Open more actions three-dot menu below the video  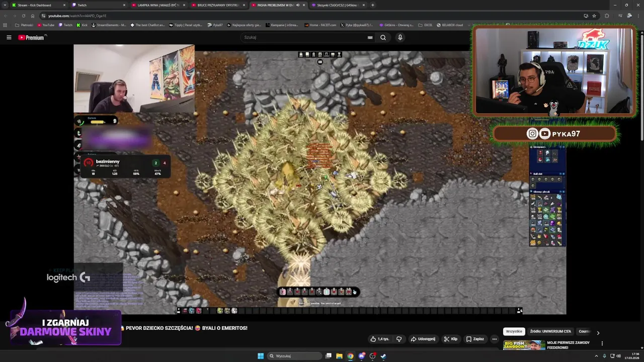(494, 339)
